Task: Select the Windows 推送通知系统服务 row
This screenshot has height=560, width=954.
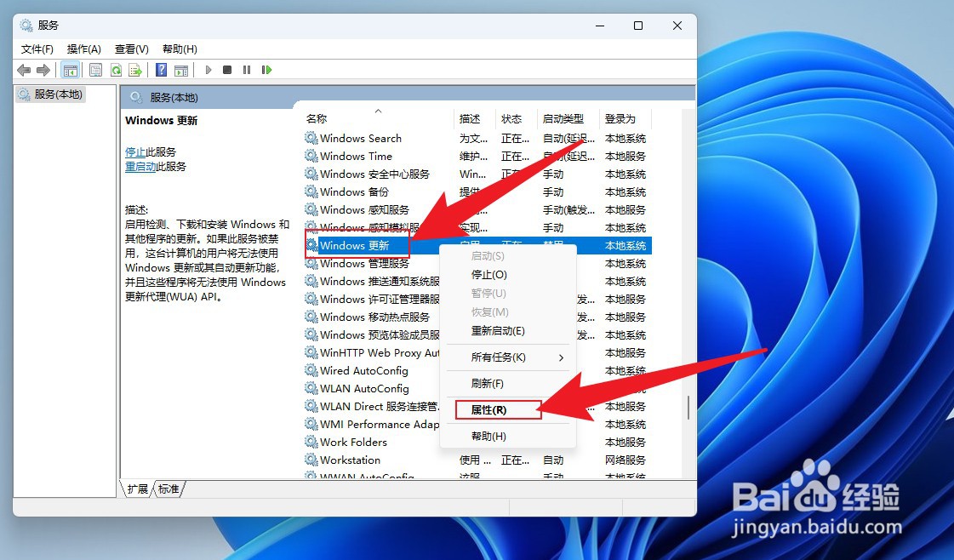Action: coord(477,281)
